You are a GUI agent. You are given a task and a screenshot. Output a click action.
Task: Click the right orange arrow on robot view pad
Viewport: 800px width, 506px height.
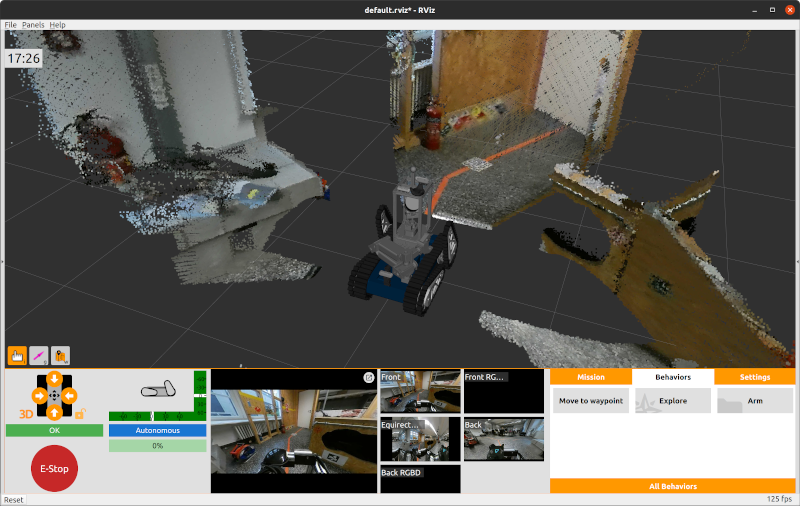tap(71, 396)
